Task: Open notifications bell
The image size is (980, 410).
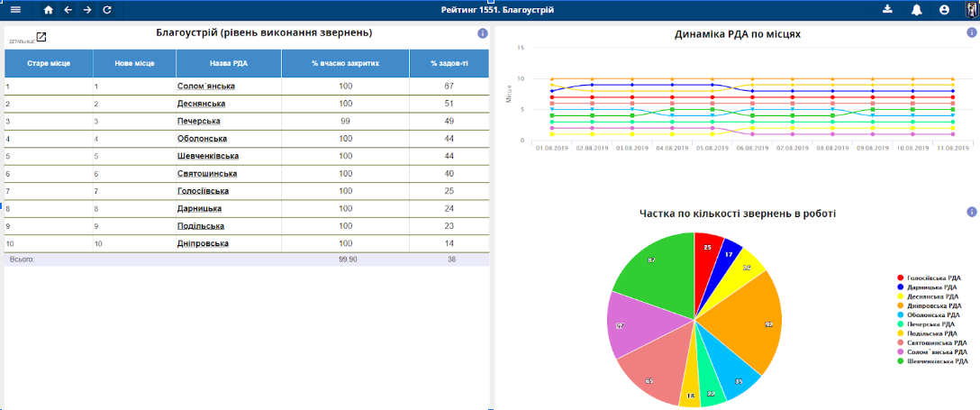Action: click(x=917, y=10)
